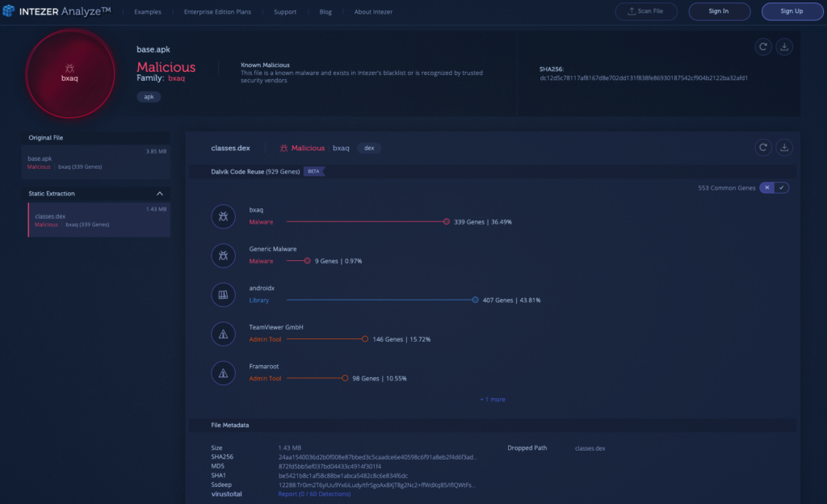Image resolution: width=827 pixels, height=504 pixels.
Task: Click the Sign Up button
Action: click(x=791, y=11)
